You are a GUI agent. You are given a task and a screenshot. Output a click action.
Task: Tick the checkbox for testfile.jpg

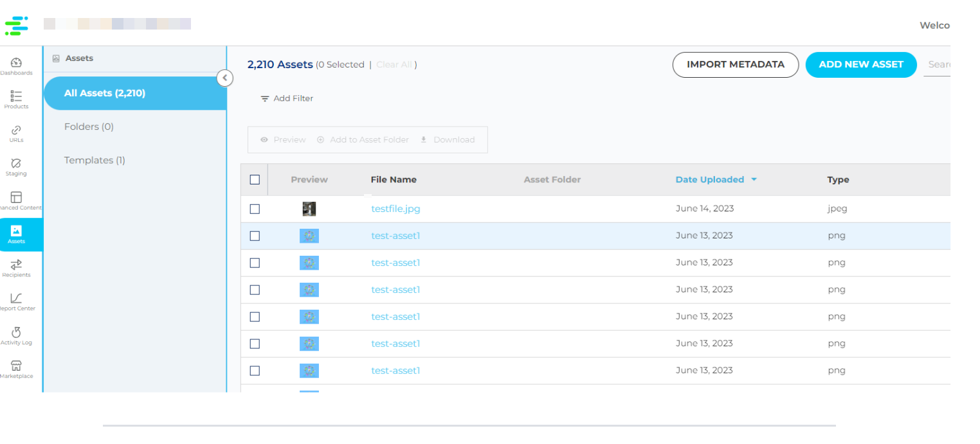pyautogui.click(x=255, y=209)
